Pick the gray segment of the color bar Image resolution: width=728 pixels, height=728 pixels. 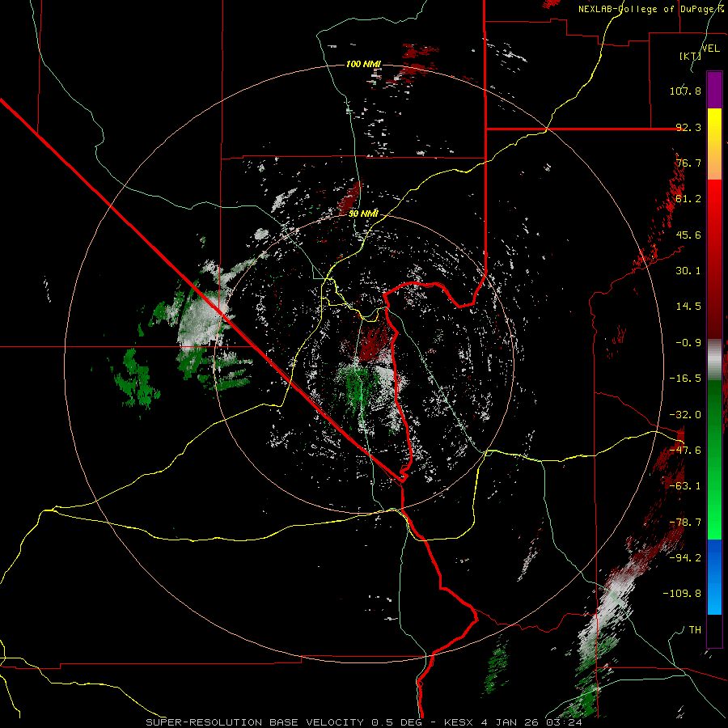pos(714,360)
